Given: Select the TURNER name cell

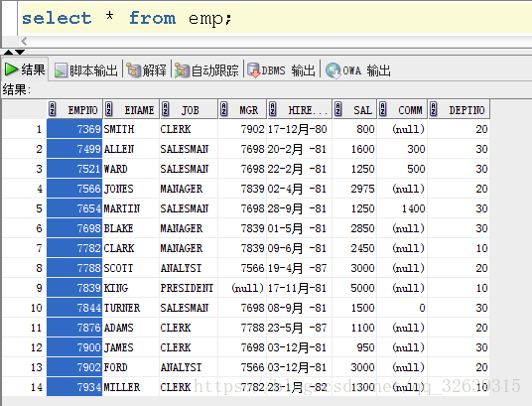Looking at the screenshot, I should point(131,308).
